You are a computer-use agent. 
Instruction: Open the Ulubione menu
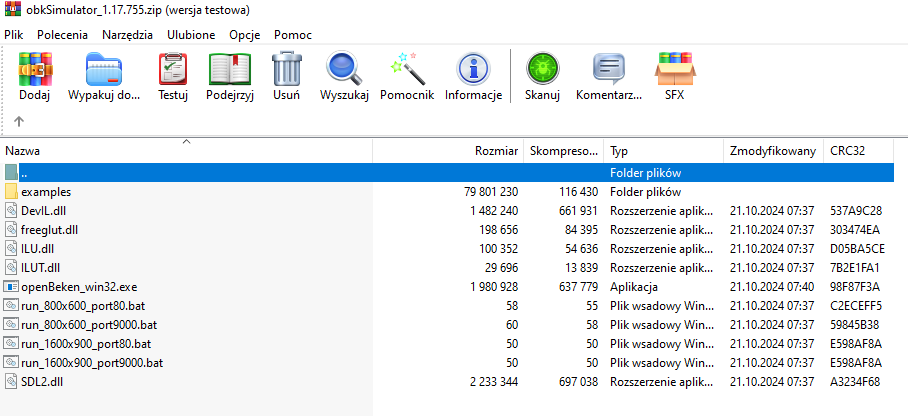(191, 35)
